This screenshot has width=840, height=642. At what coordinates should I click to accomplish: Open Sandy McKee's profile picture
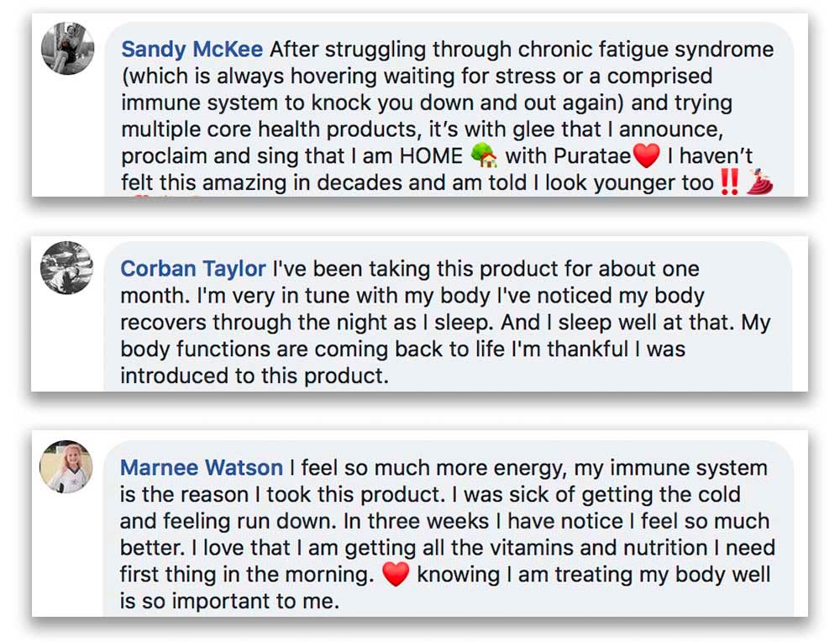tap(67, 48)
